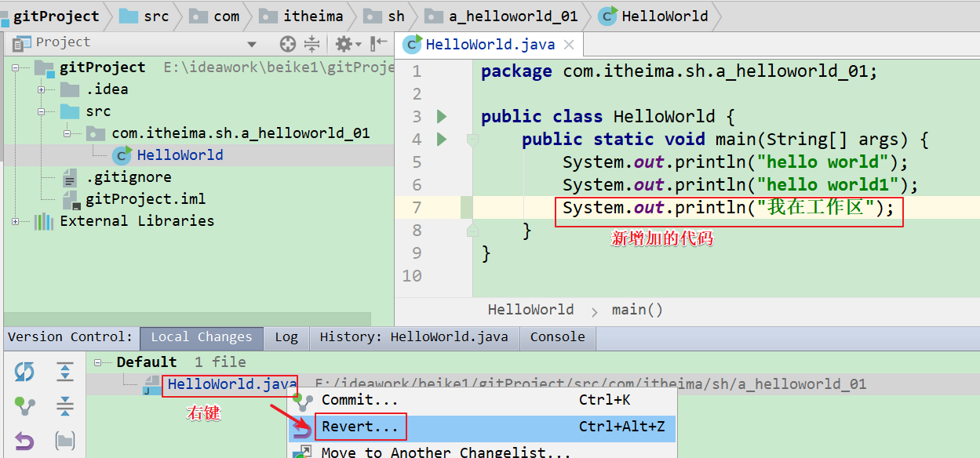Hide the Project tool window
Screen dimensions: 980x458
[379, 44]
